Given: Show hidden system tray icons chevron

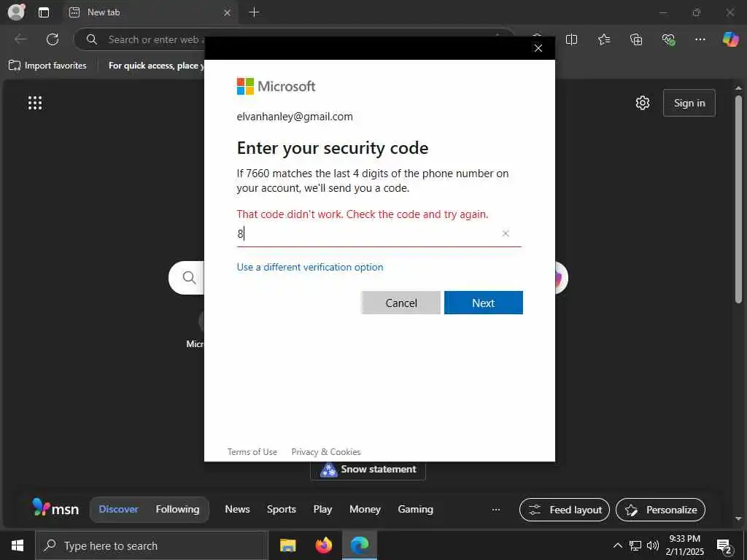Looking at the screenshot, I should 617,545.
